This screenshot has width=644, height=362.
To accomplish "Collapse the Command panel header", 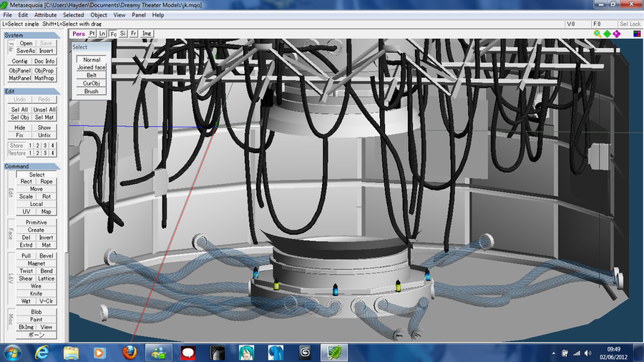I will click(31, 166).
